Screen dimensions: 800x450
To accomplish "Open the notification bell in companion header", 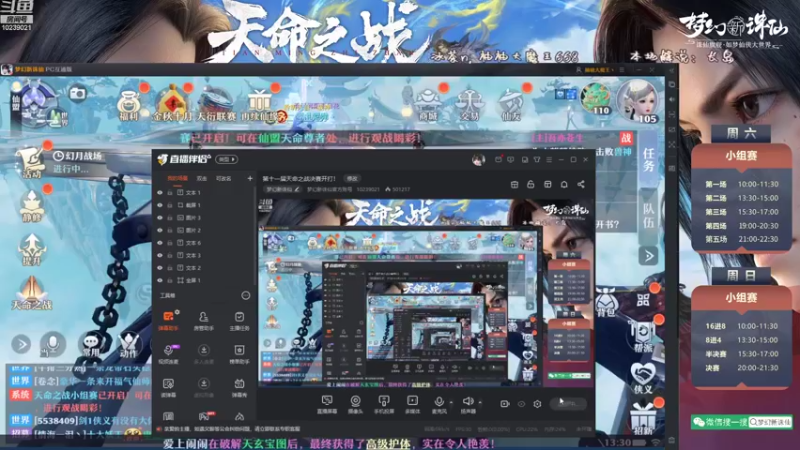I will 564,184.
